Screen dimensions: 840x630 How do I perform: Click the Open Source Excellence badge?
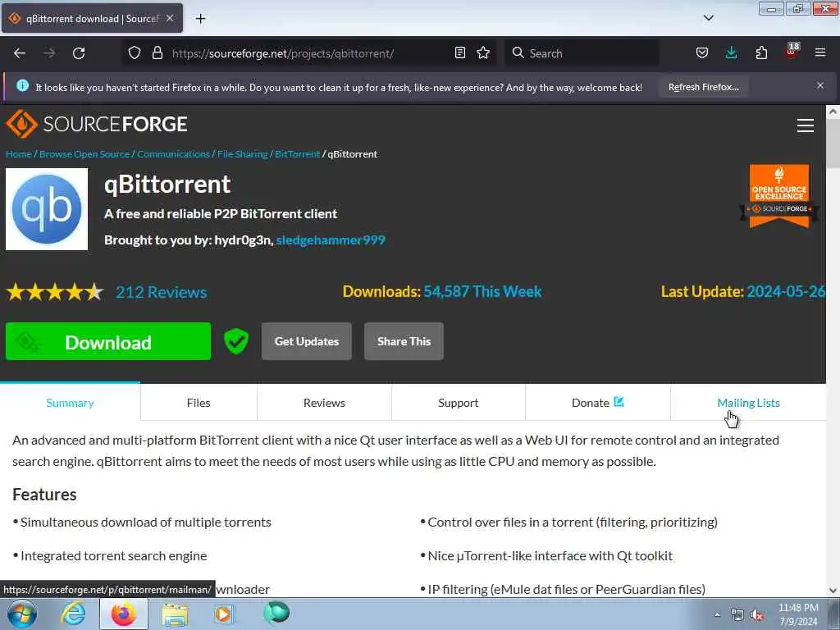[x=779, y=196]
